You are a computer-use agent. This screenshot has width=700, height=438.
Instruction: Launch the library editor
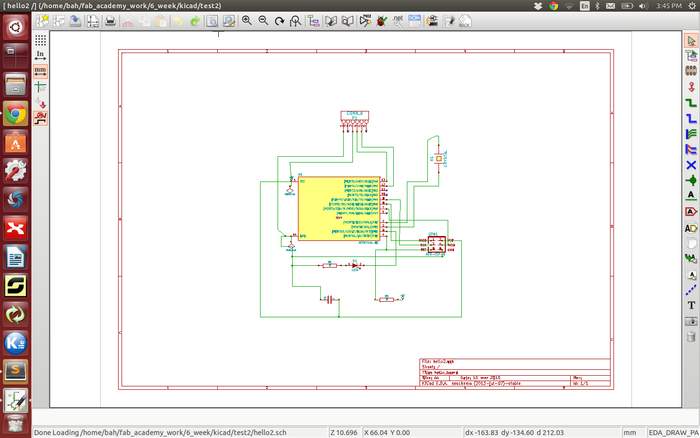(x=331, y=21)
